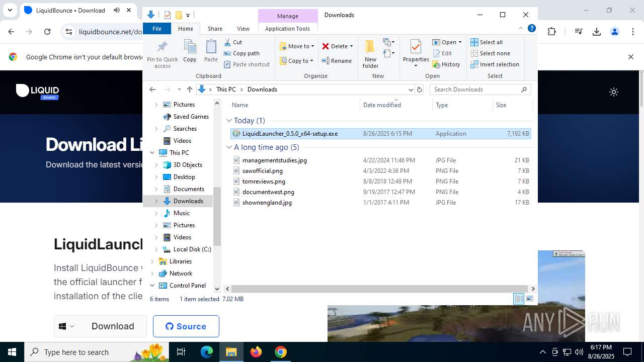Click Paste shortcut in ribbon

[247, 64]
